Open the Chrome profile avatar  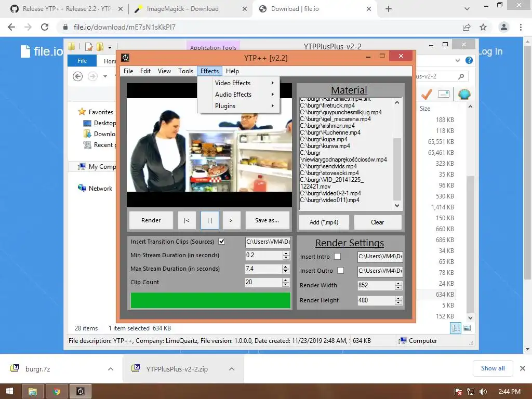coord(504,27)
